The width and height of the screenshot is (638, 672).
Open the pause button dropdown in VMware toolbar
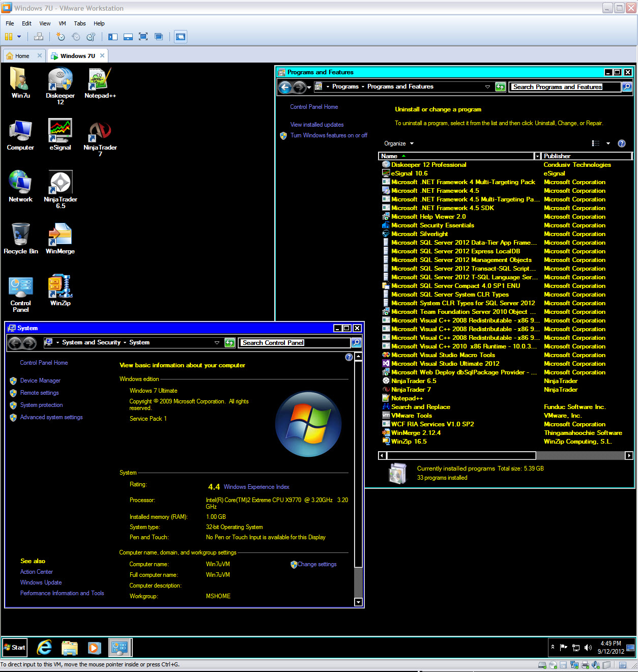tap(19, 37)
